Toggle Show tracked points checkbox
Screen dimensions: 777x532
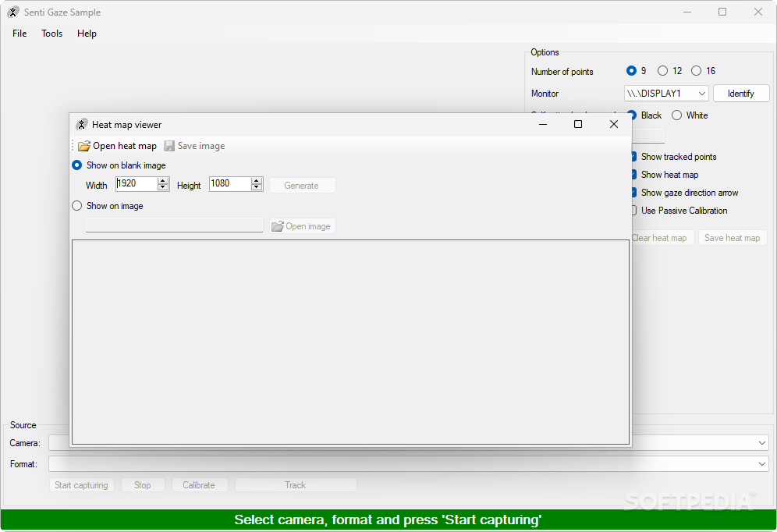coord(633,157)
